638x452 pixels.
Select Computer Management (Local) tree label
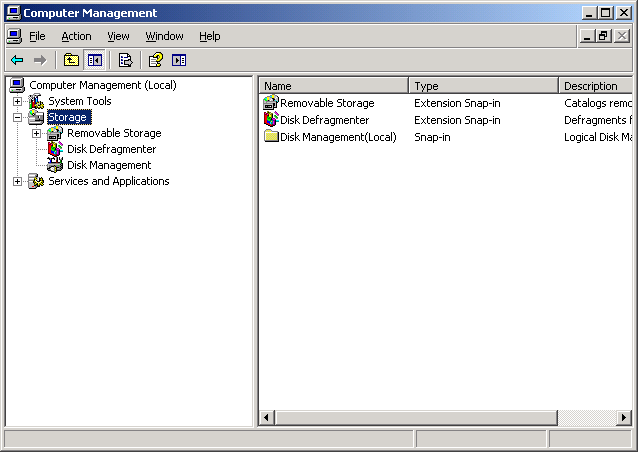[x=103, y=85]
